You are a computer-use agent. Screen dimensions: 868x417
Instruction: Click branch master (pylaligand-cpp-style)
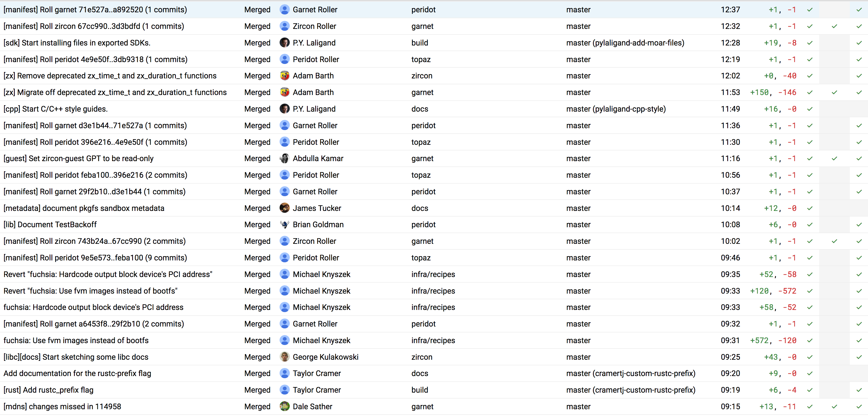tap(616, 109)
